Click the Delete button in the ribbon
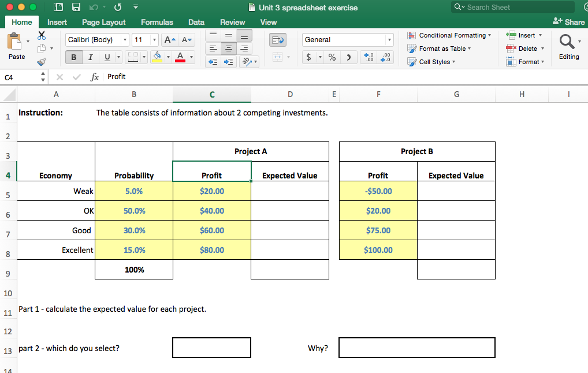 click(525, 49)
